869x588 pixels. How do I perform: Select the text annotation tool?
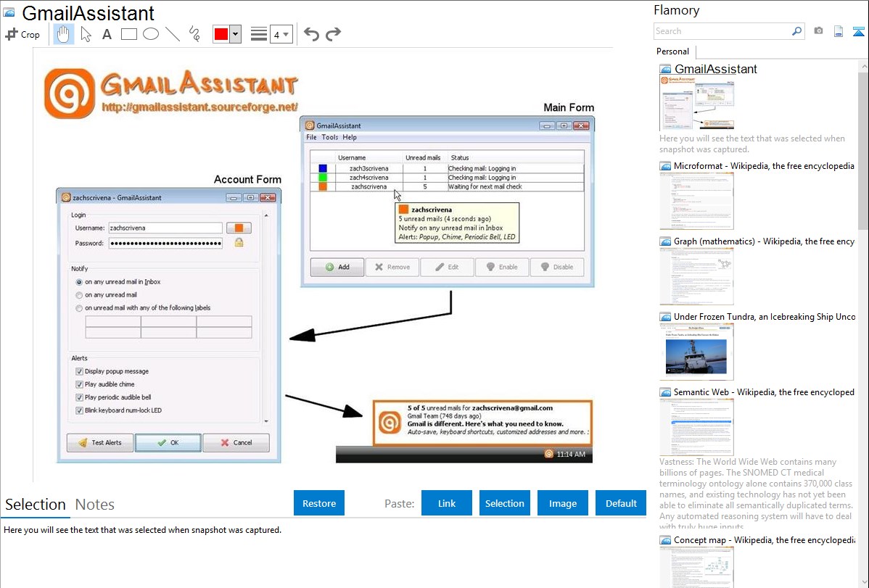(107, 34)
